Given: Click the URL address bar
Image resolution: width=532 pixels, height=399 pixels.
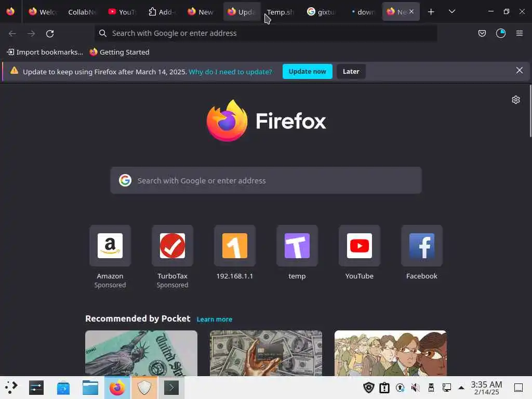Looking at the screenshot, I should [x=265, y=33].
